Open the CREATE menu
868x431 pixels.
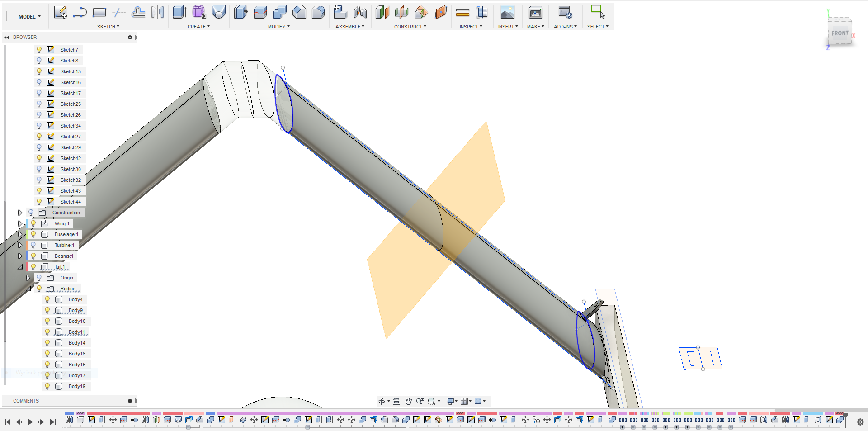[198, 27]
